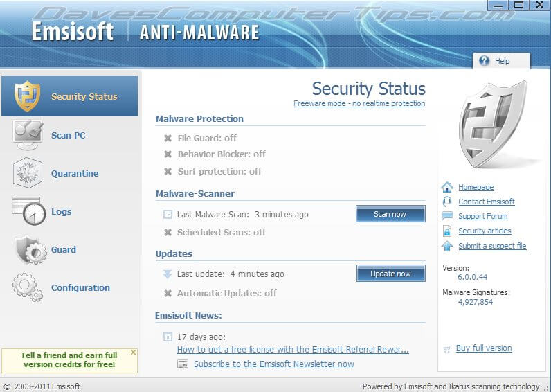
Task: Click the File Guard: off status text
Action: [207, 138]
